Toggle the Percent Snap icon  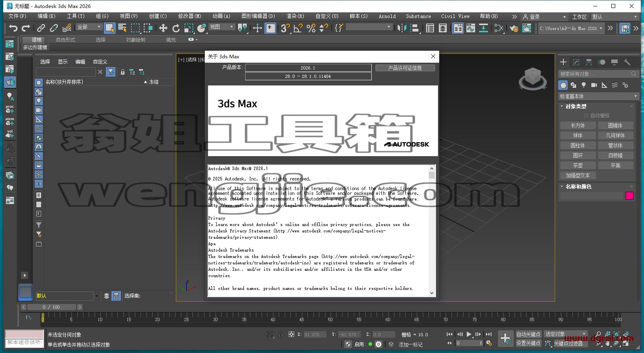311,28
